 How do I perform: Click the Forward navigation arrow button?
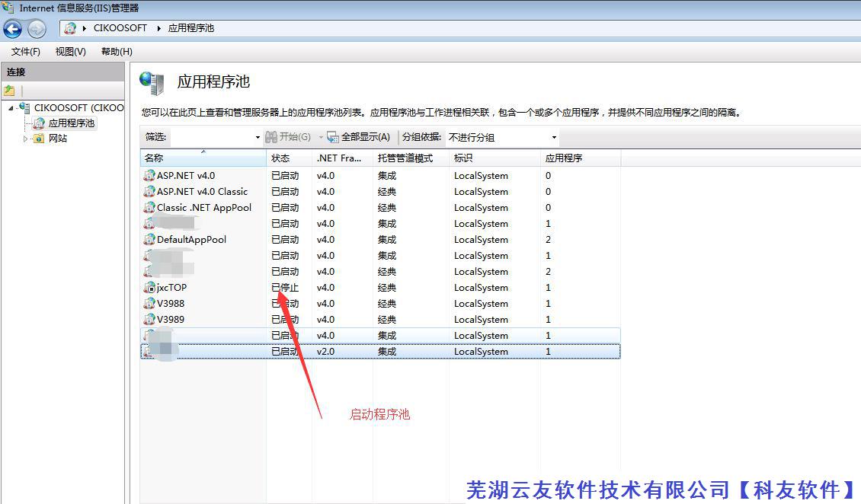click(37, 29)
